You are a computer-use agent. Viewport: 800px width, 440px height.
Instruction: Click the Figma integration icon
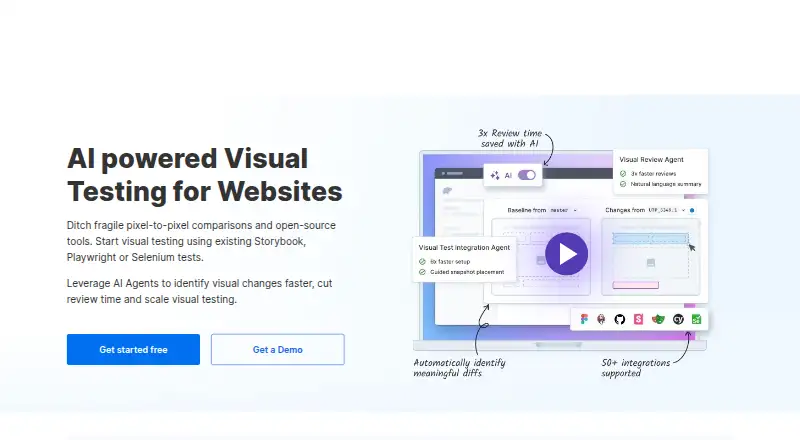pos(584,319)
